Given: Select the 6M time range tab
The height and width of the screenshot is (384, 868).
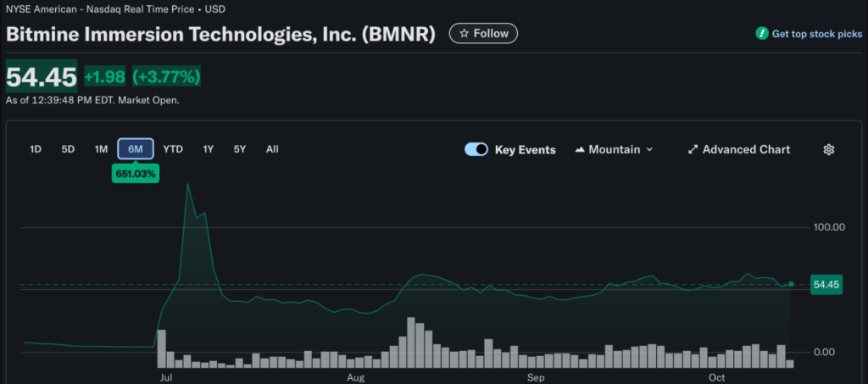Looking at the screenshot, I should click(136, 149).
